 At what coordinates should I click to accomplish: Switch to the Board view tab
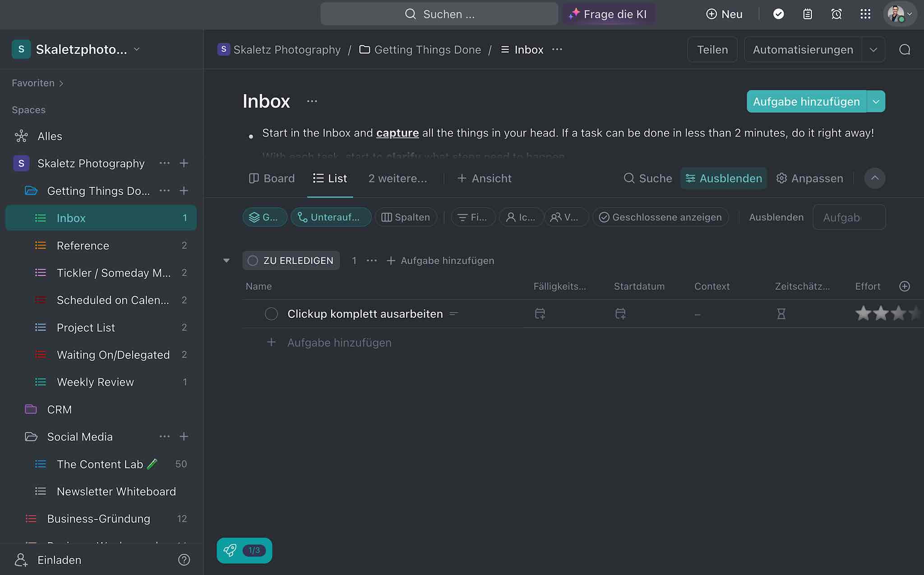[272, 178]
